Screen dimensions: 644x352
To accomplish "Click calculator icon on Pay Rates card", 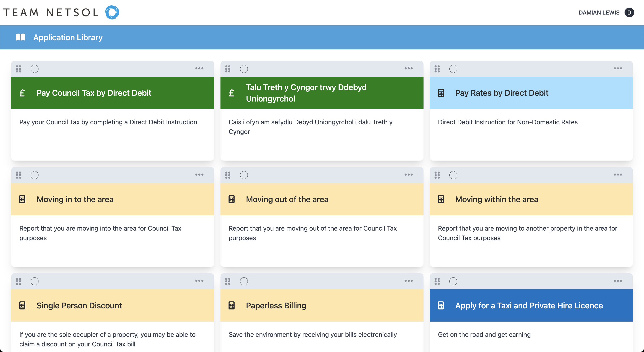I will [x=441, y=93].
